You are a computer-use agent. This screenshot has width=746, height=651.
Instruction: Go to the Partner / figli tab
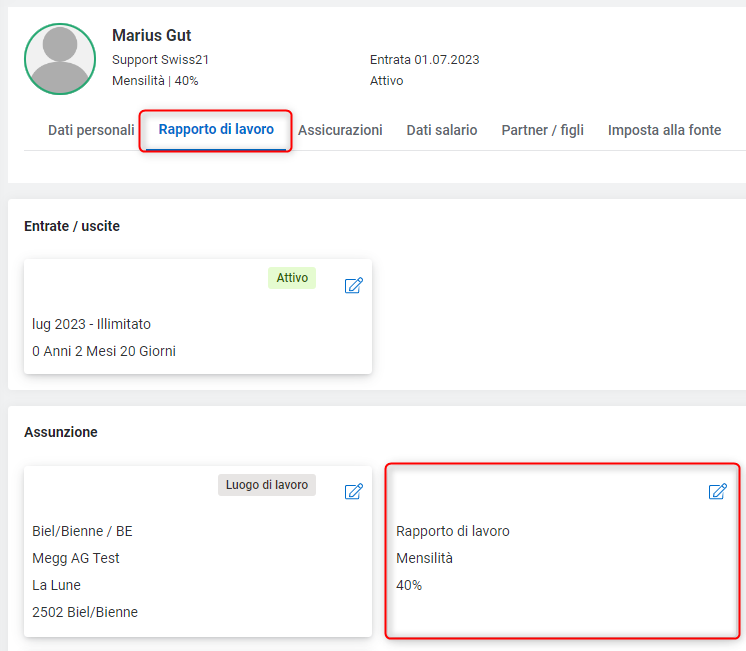[542, 130]
